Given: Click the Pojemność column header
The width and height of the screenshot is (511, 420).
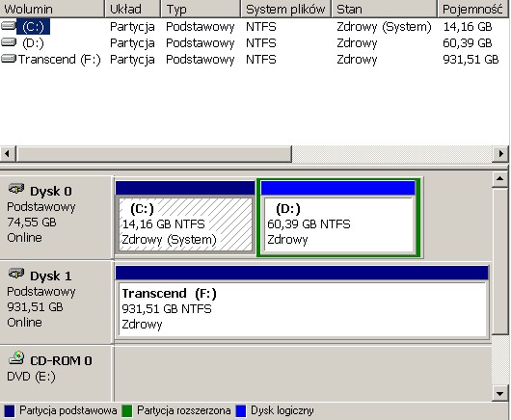Looking at the screenshot, I should point(473,9).
